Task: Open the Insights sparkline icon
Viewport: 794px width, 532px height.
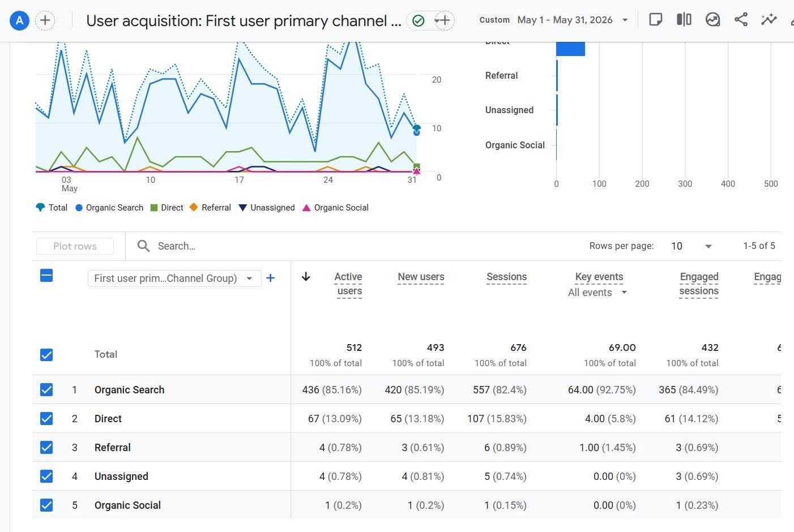Action: 769,20
